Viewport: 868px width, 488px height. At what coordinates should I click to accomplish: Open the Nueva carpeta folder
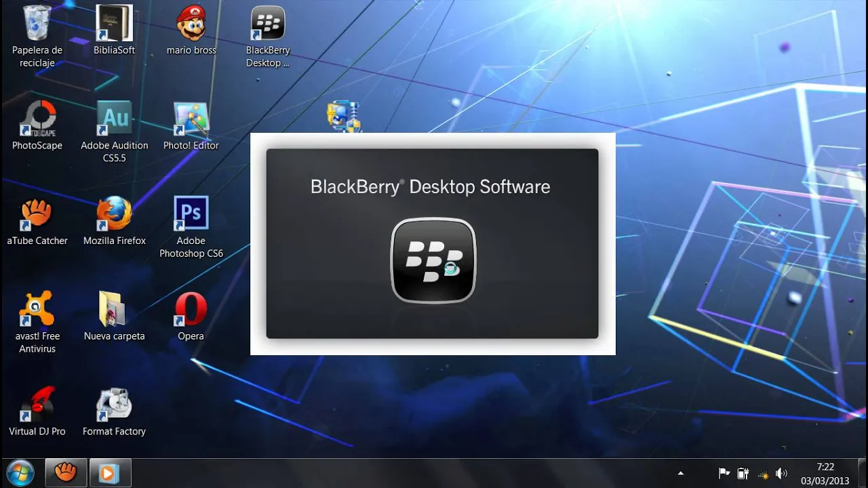tap(114, 317)
